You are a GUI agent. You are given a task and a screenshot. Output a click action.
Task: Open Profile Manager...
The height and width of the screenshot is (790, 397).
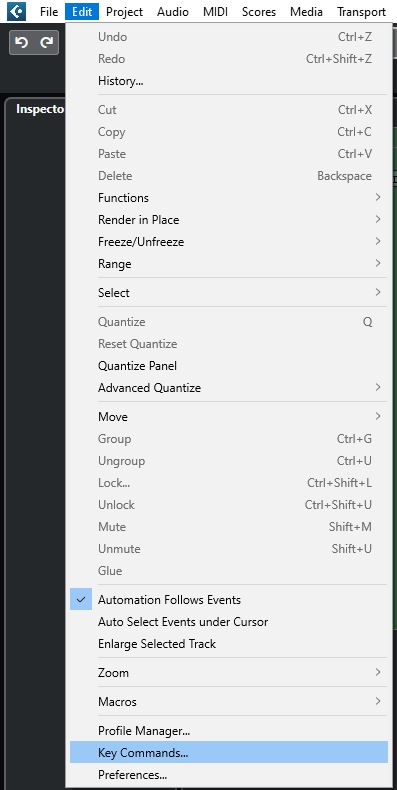click(x=229, y=731)
